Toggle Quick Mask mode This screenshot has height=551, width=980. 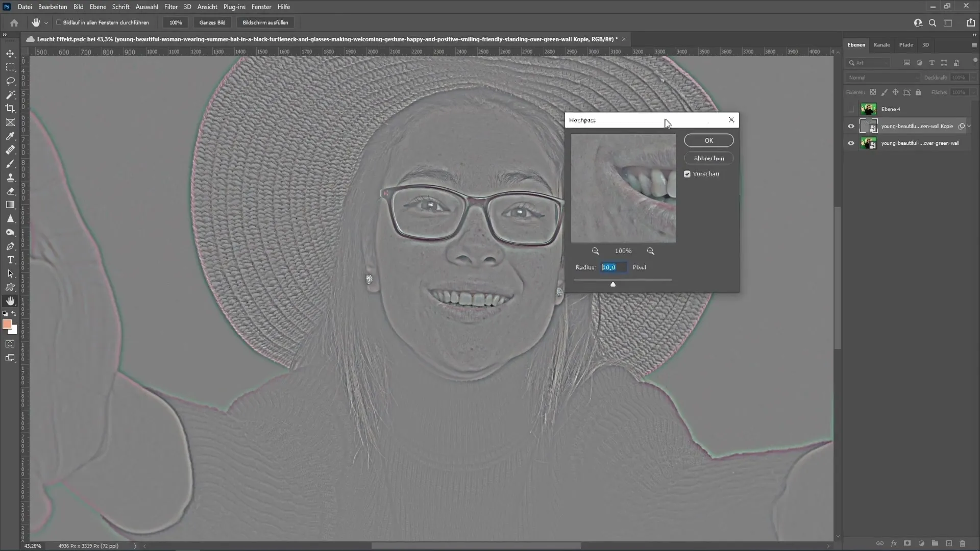tap(10, 344)
